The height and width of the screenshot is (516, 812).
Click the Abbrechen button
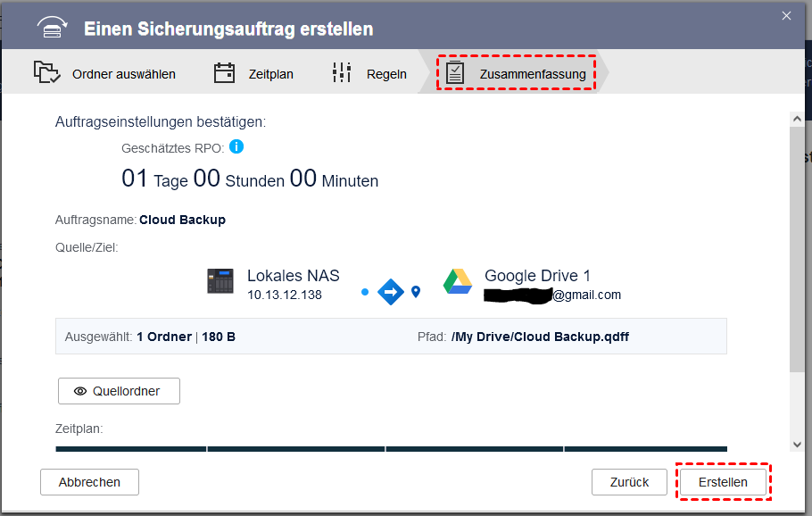pyautogui.click(x=89, y=482)
